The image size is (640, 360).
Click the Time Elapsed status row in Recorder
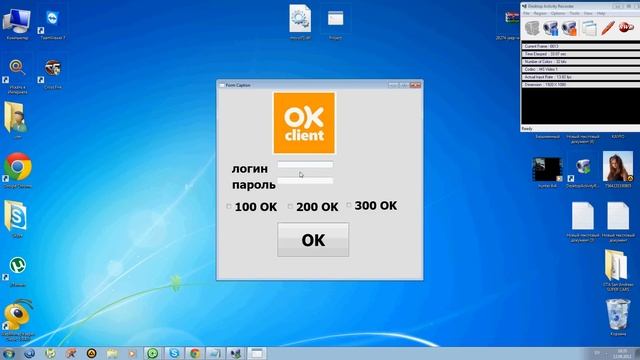tap(580, 54)
